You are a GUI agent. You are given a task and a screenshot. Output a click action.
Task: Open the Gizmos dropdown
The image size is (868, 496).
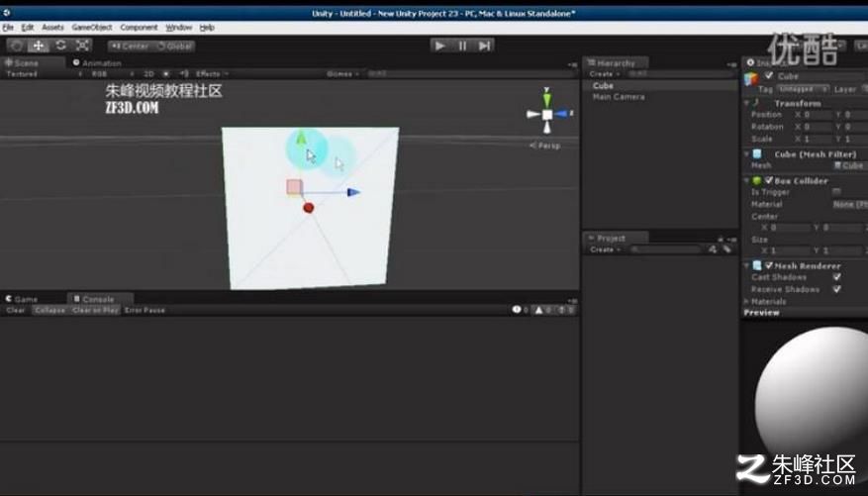[x=343, y=73]
